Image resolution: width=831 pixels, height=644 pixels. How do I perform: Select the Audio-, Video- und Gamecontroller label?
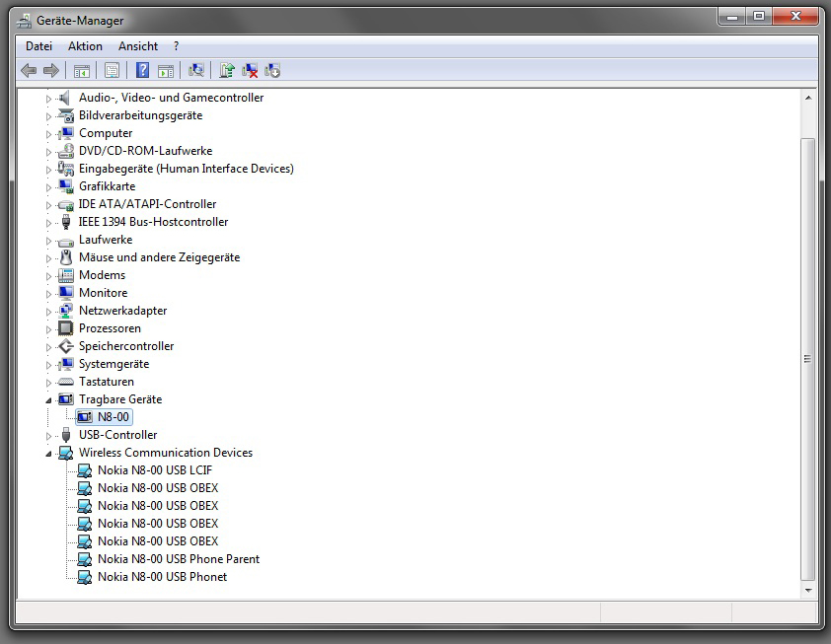point(171,98)
